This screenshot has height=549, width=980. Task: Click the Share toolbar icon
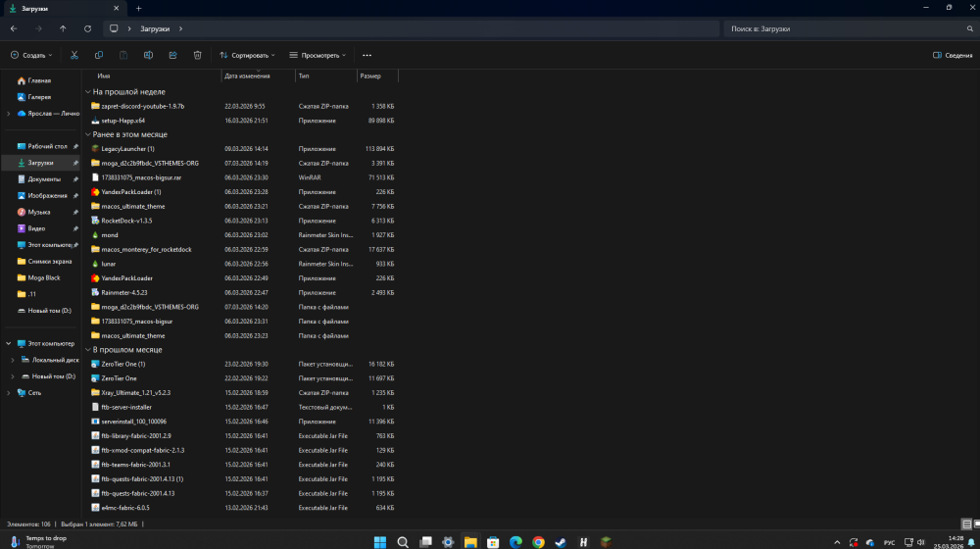(173, 55)
